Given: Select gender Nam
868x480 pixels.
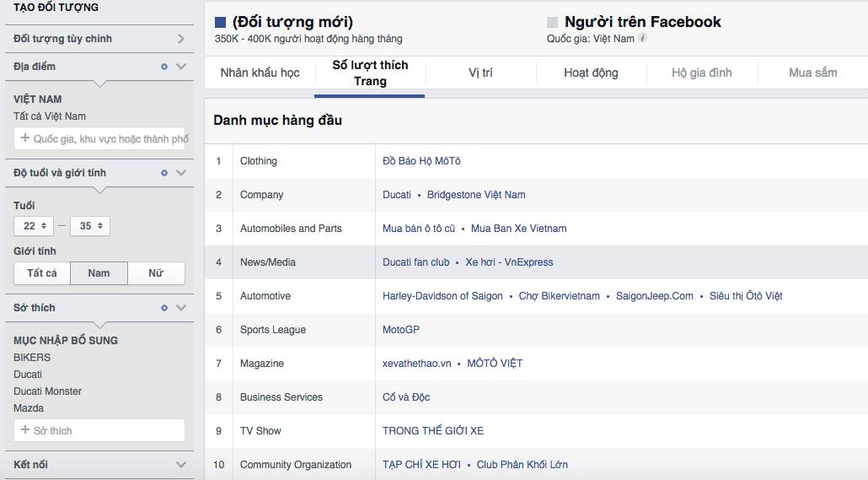Looking at the screenshot, I should coord(99,273).
